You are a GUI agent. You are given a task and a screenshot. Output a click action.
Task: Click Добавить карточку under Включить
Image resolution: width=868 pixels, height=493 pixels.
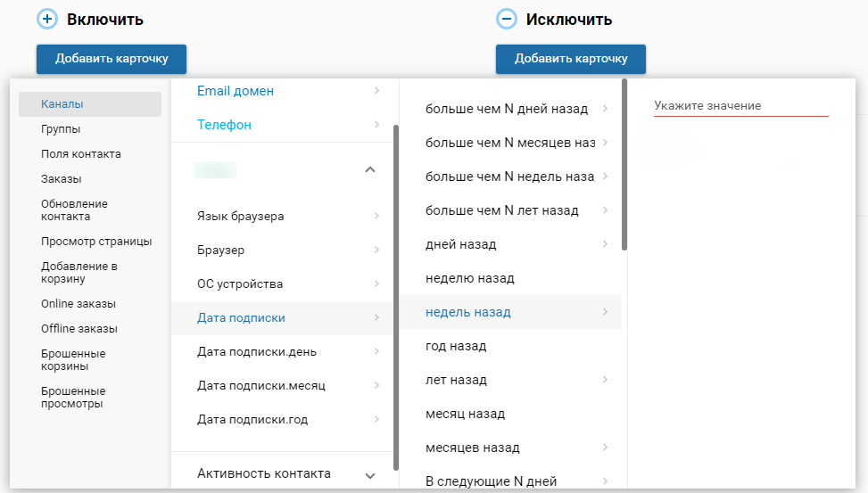112,59
